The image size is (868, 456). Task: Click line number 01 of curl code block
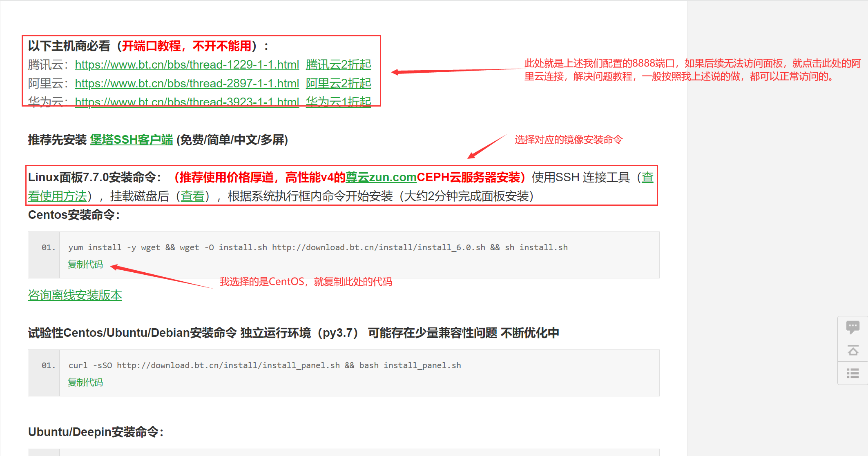48,365
